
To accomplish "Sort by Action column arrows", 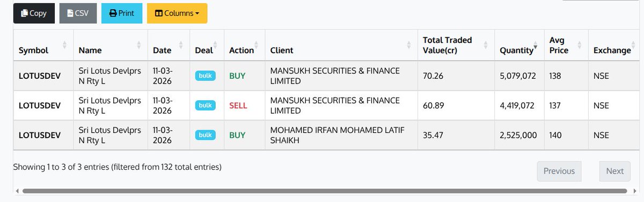I will [x=257, y=45].
